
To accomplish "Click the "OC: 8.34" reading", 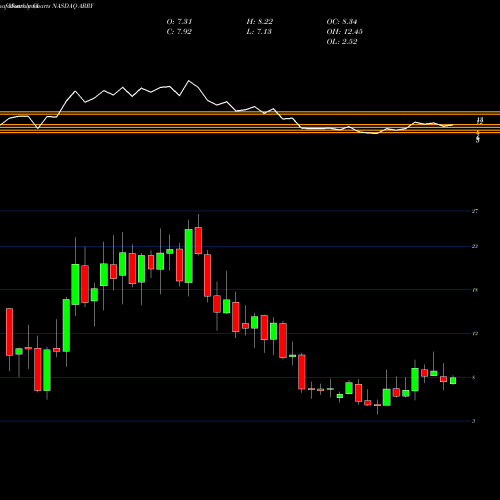I will pos(342,22).
